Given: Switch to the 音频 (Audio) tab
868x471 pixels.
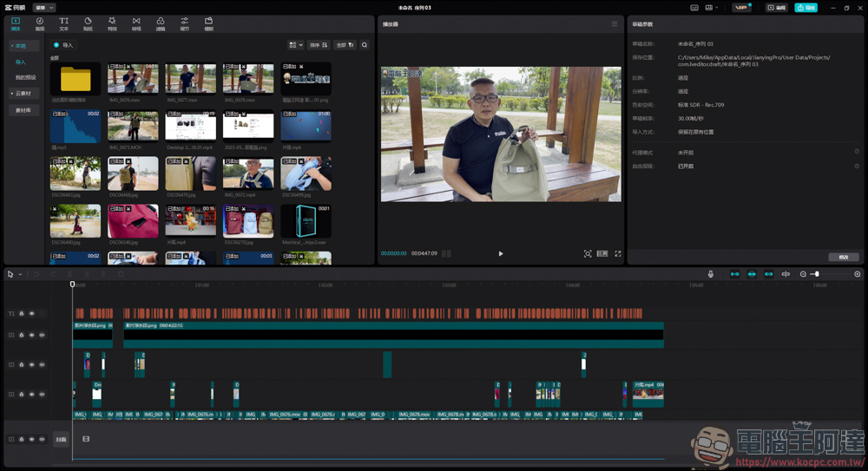Looking at the screenshot, I should coord(40,23).
